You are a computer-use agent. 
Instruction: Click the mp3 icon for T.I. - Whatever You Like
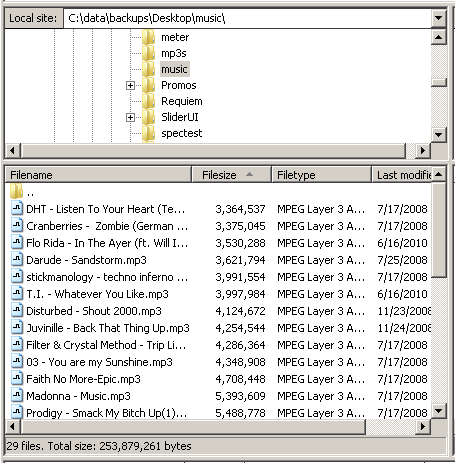[x=17, y=293]
